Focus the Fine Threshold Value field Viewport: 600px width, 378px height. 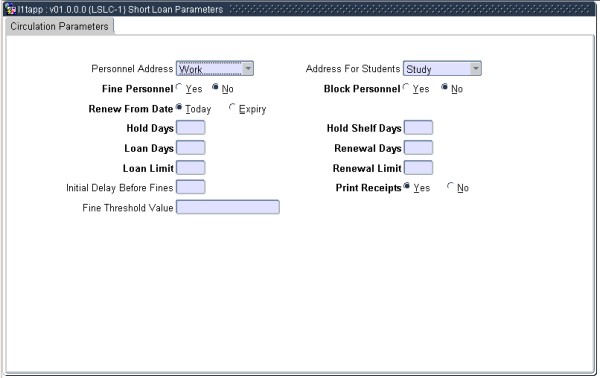coord(228,207)
